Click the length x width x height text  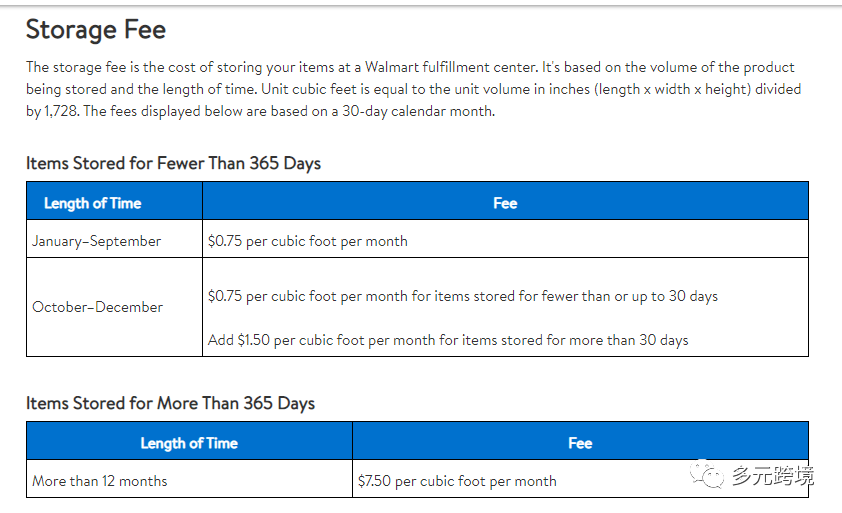point(672,89)
